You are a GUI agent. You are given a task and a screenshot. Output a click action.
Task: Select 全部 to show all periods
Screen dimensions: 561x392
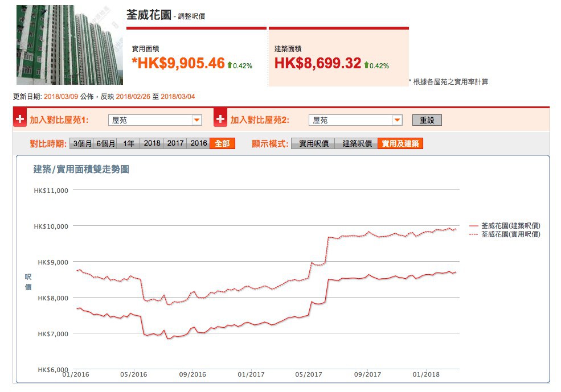point(222,143)
